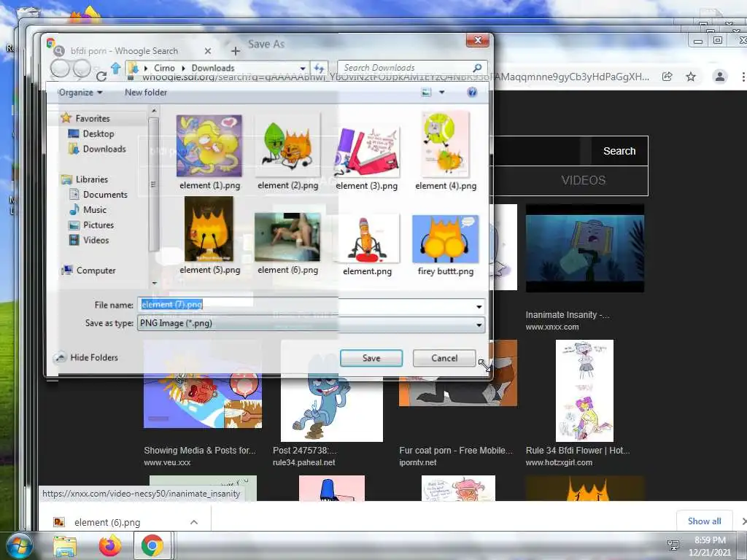Screen dimensions: 747x560
Task: Cancel the Save As dialog
Action: [x=444, y=358]
